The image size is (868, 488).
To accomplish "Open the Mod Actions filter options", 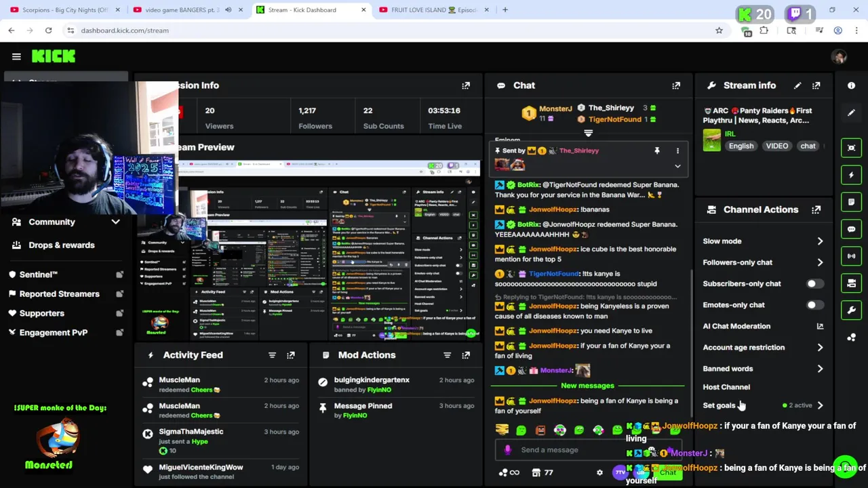I will [x=447, y=355].
